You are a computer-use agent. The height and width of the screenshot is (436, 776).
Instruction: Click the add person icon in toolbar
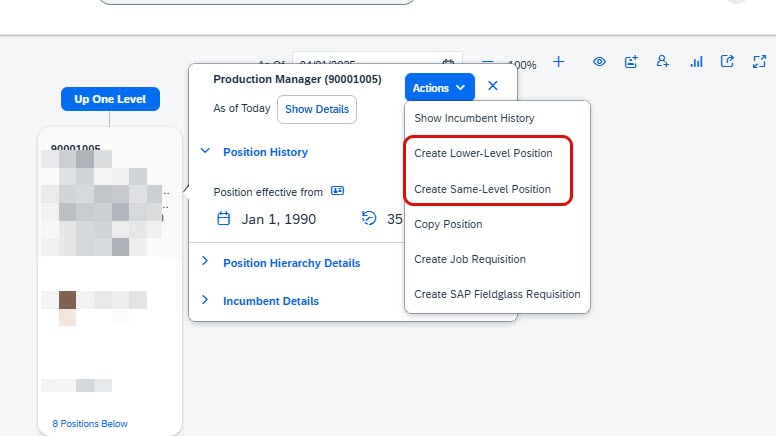pos(663,61)
